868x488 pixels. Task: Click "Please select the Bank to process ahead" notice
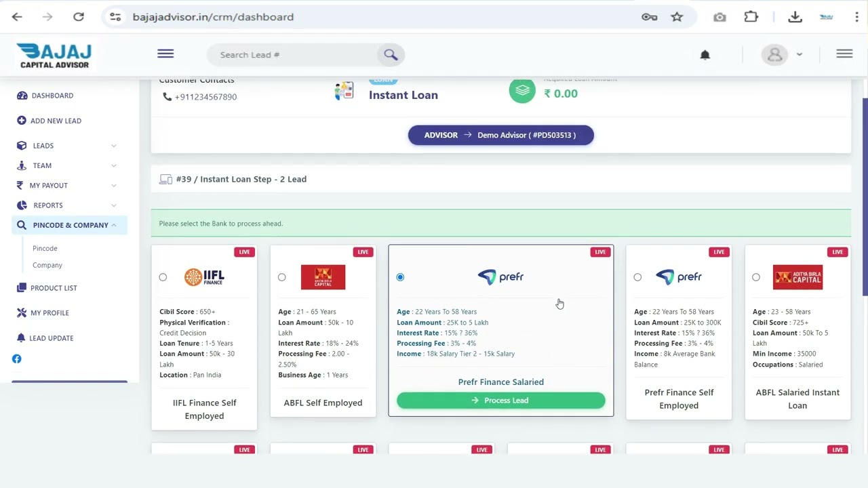221,224
